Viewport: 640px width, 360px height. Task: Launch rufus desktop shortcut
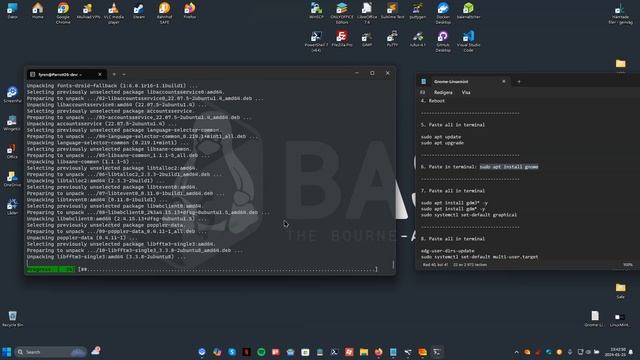418,39
